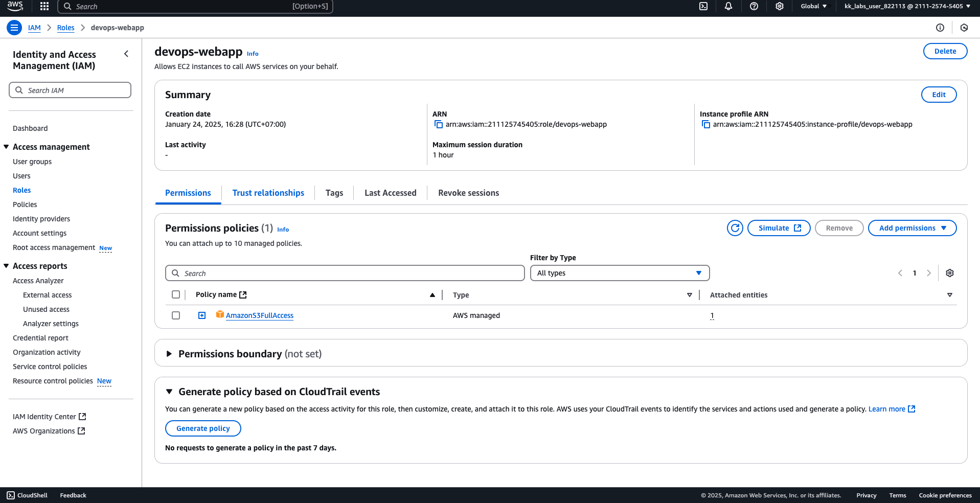Open CloudShell from the top bar
980x503 pixels.
(703, 6)
